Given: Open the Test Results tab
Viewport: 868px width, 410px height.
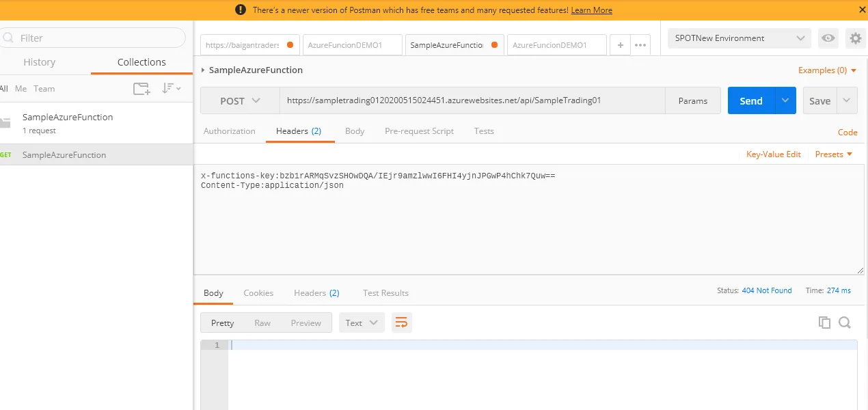Looking at the screenshot, I should point(385,293).
